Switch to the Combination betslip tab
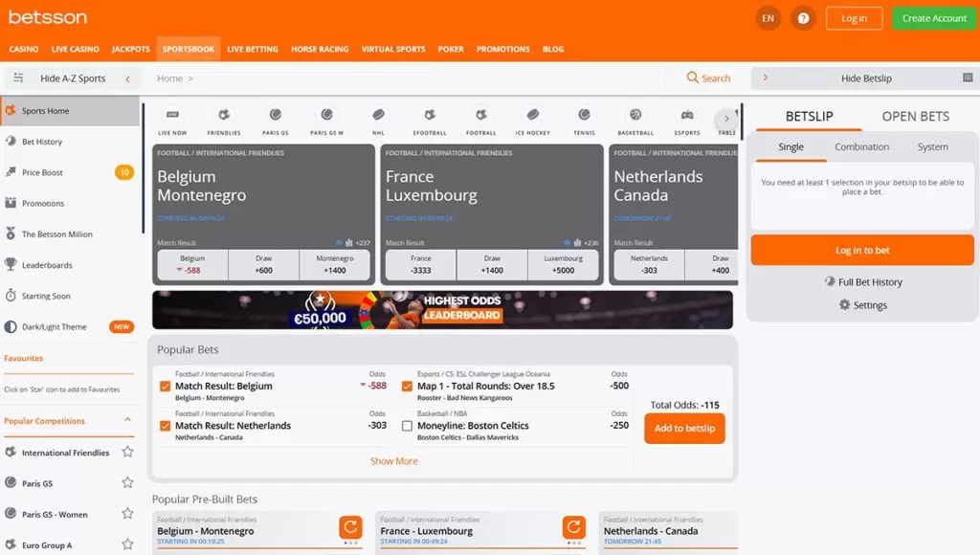This screenshot has width=980, height=555. click(862, 146)
